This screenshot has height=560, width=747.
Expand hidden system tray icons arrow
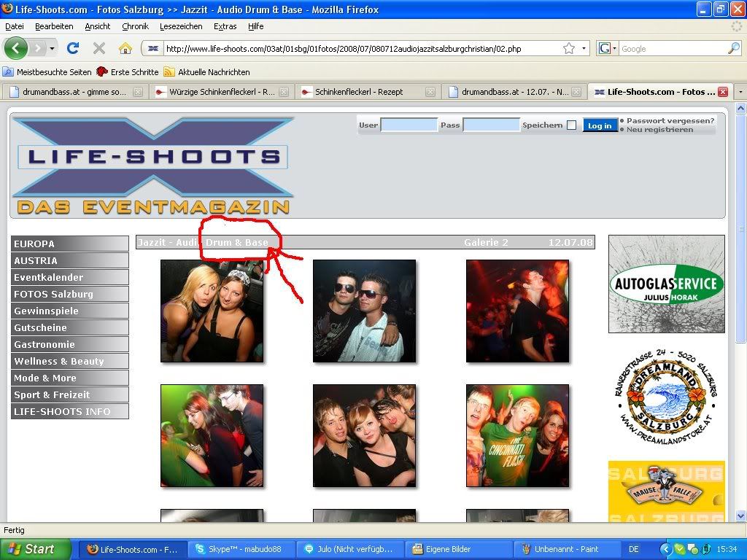pyautogui.click(x=665, y=549)
